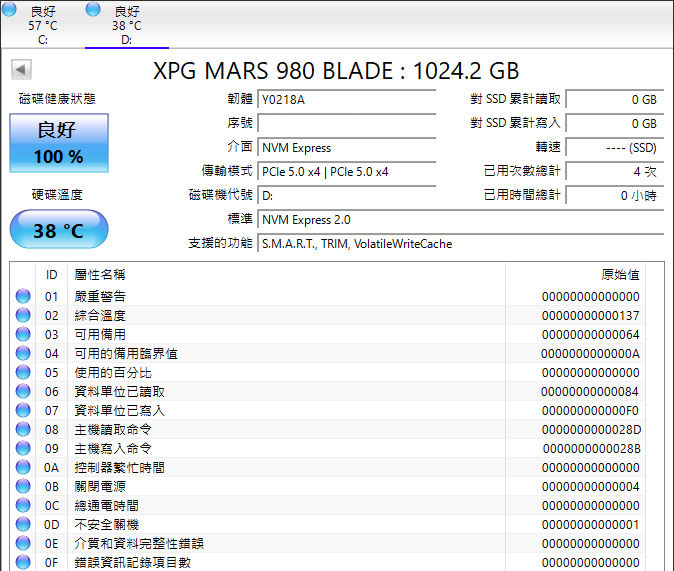674x571 pixels.
Task: Click the rotation rate ---- (SSD) value
Action: tap(615, 147)
